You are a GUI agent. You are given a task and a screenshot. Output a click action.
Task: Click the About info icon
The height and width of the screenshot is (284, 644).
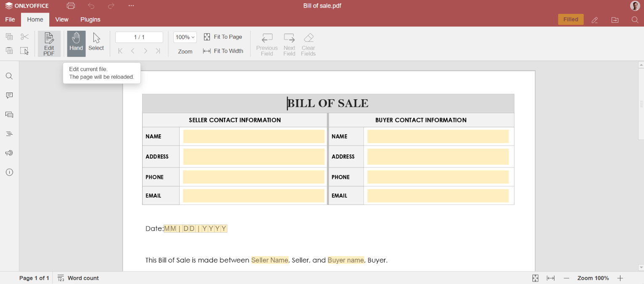(9, 172)
